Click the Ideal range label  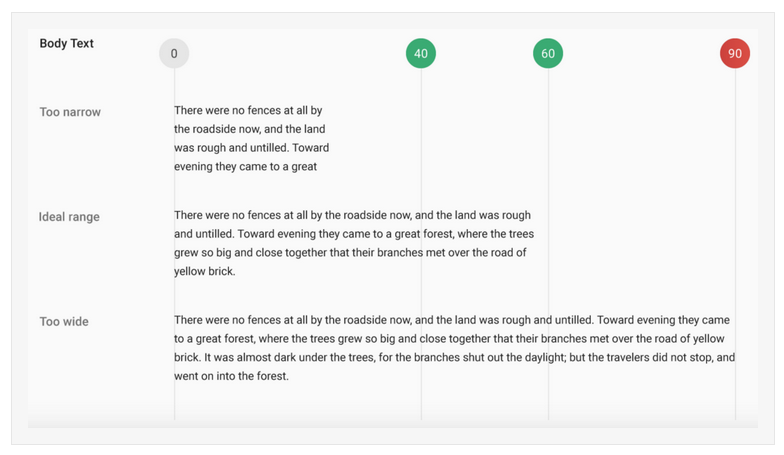69,217
